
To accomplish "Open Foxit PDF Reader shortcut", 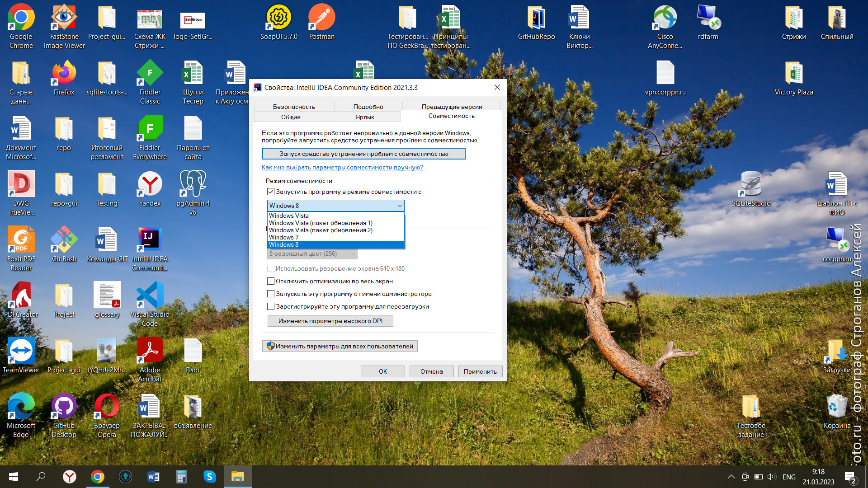I will (21, 249).
